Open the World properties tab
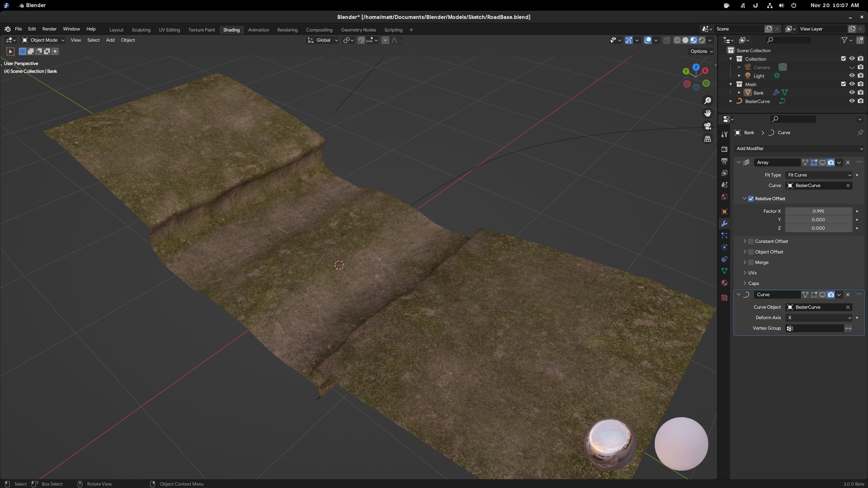 tap(724, 197)
